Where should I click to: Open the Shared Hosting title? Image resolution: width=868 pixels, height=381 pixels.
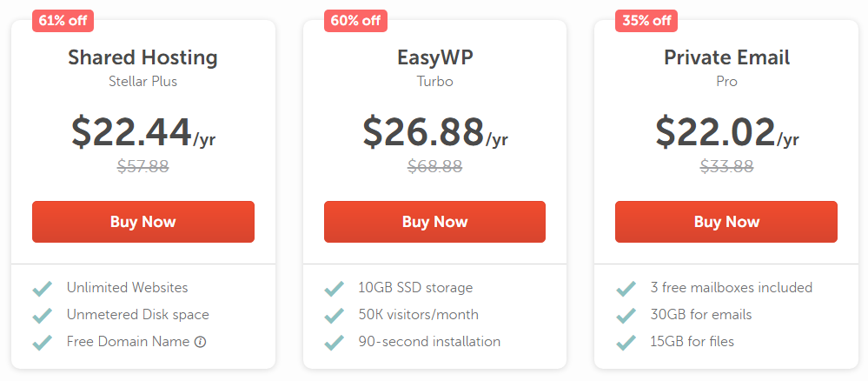point(143,58)
